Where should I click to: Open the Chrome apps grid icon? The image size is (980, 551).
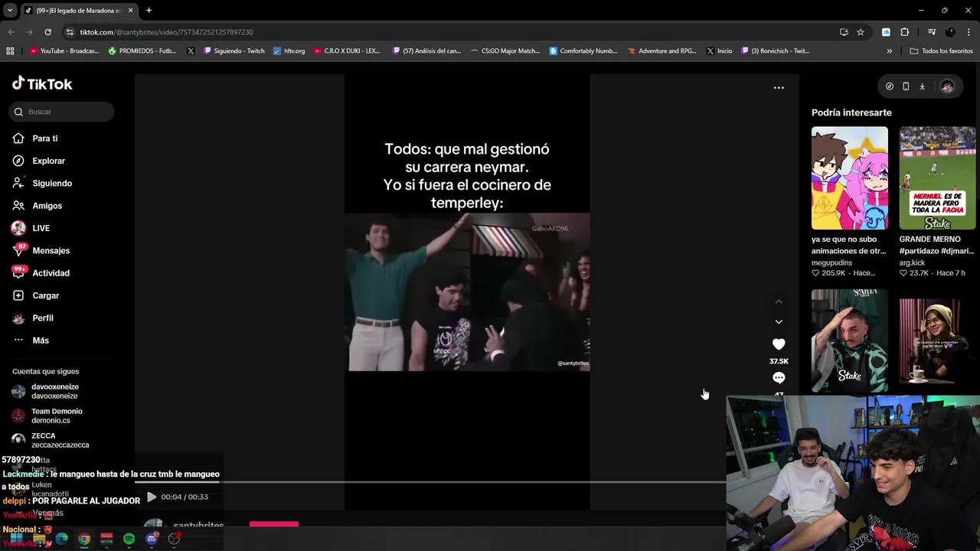coord(10,51)
